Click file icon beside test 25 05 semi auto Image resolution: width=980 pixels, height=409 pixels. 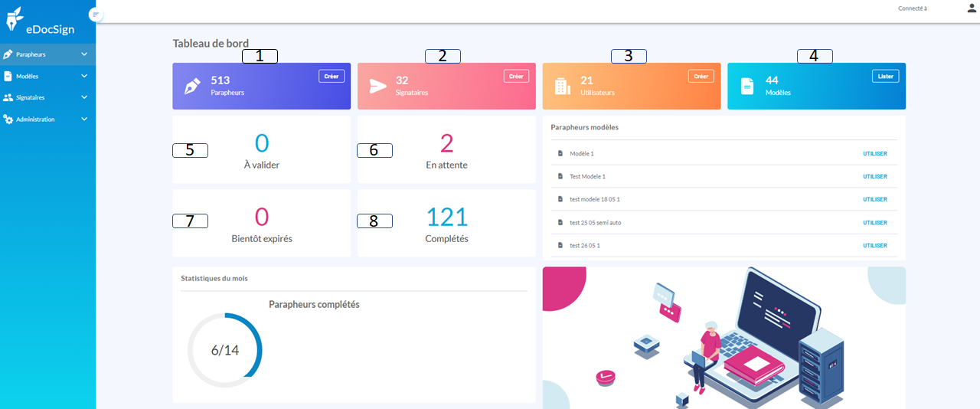[560, 222]
